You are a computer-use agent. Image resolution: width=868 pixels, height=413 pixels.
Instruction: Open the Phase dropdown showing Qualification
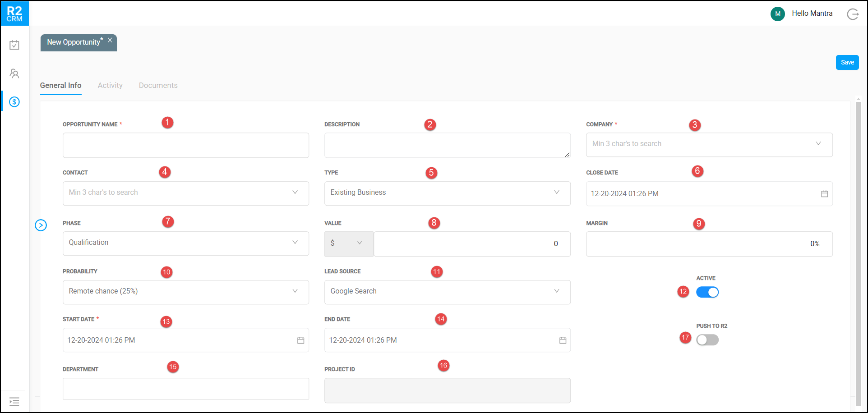click(x=185, y=243)
